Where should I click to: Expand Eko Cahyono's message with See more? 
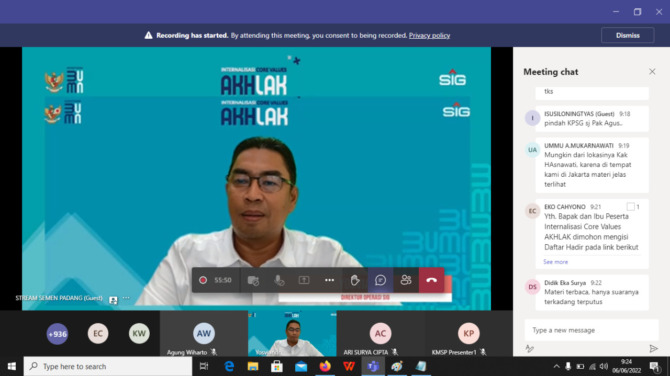[x=555, y=262]
